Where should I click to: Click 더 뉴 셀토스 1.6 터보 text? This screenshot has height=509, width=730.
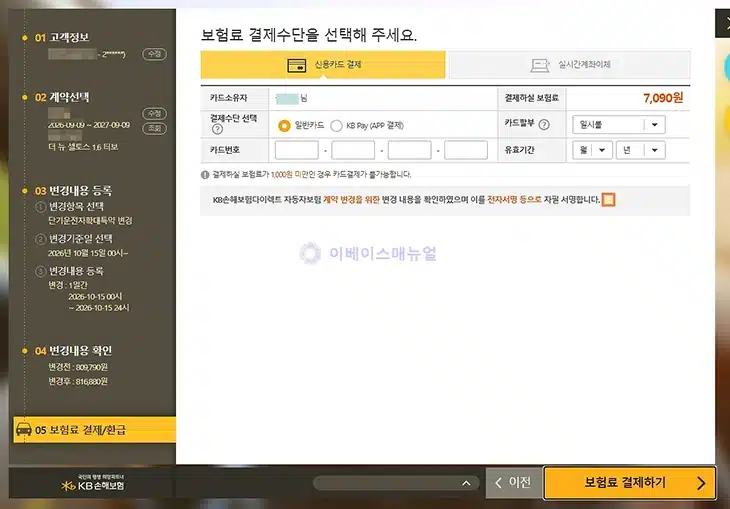[83, 147]
